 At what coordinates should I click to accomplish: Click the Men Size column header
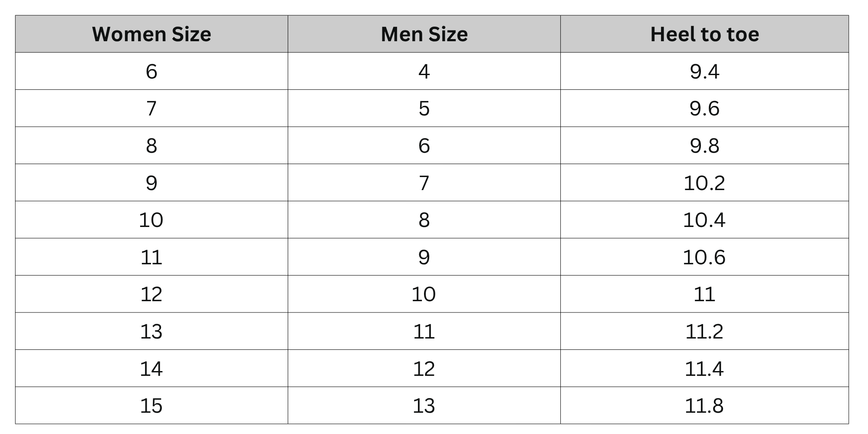click(x=424, y=34)
